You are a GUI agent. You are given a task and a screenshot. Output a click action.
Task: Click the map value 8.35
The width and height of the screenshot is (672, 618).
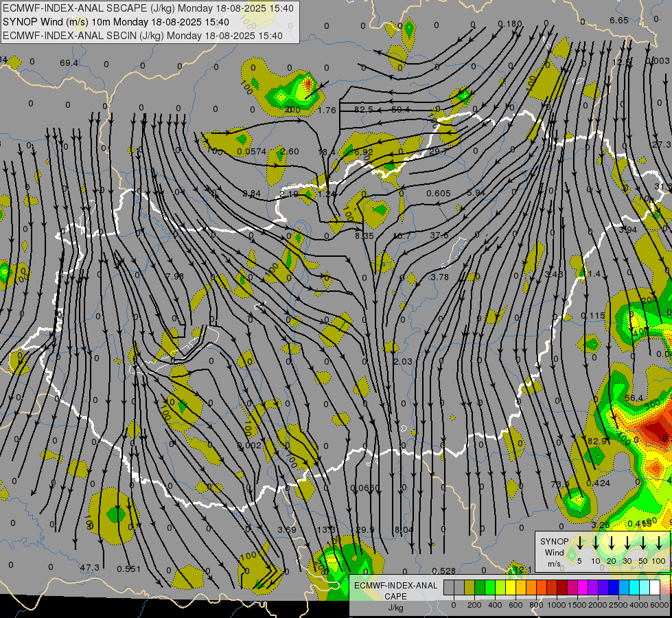pos(364,236)
